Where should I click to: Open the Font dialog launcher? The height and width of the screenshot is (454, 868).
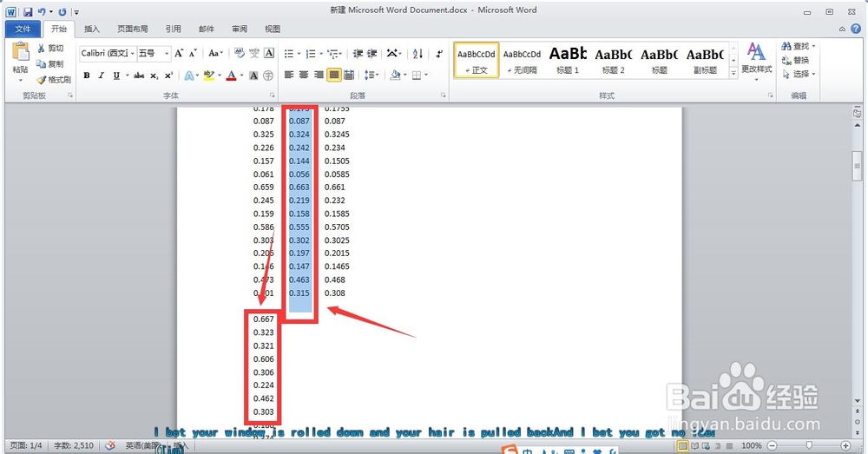tap(272, 95)
